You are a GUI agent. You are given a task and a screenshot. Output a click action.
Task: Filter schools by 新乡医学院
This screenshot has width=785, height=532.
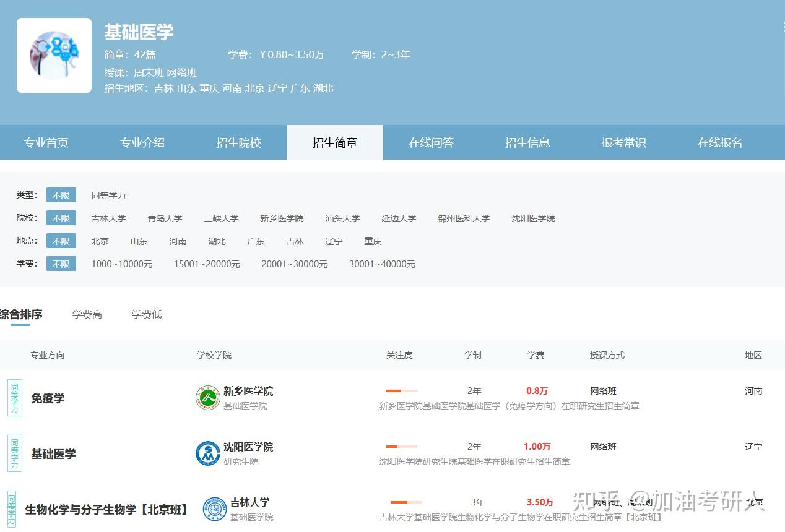pyautogui.click(x=282, y=218)
